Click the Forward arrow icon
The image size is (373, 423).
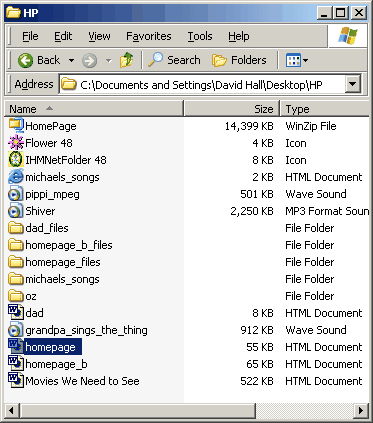89,61
